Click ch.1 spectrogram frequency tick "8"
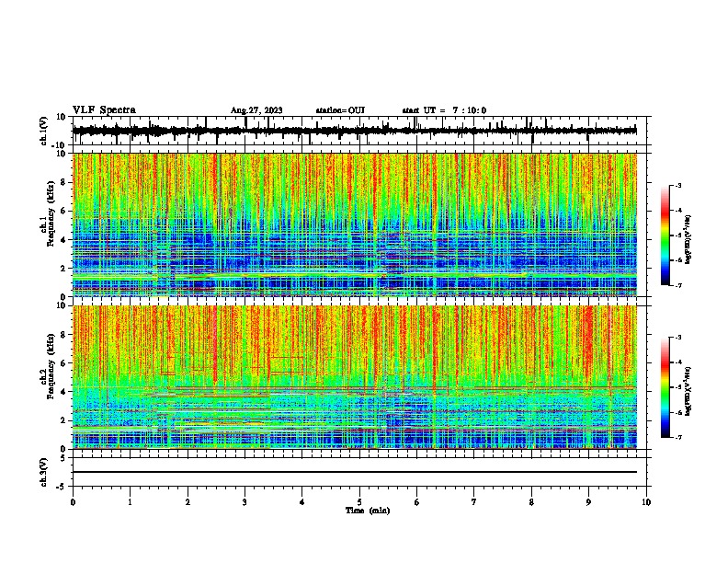Viewport: 728px width, 563px height. [63, 182]
